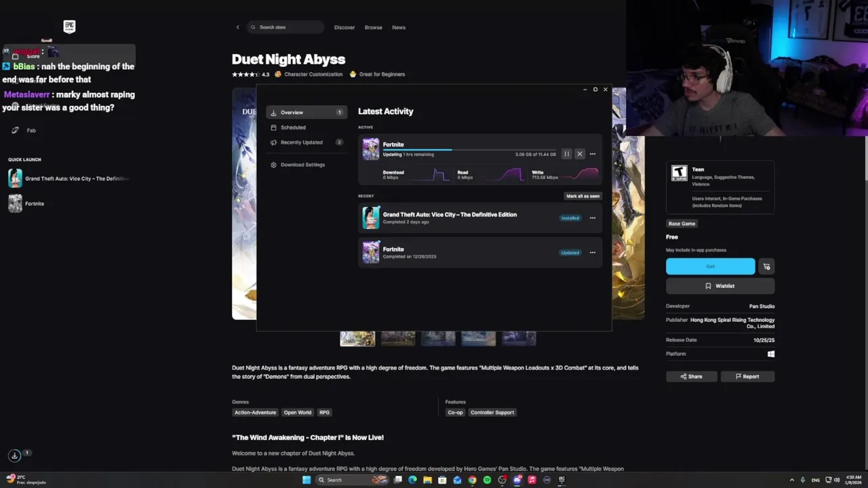Click the Share button
The height and width of the screenshot is (488, 868).
pyautogui.click(x=691, y=376)
